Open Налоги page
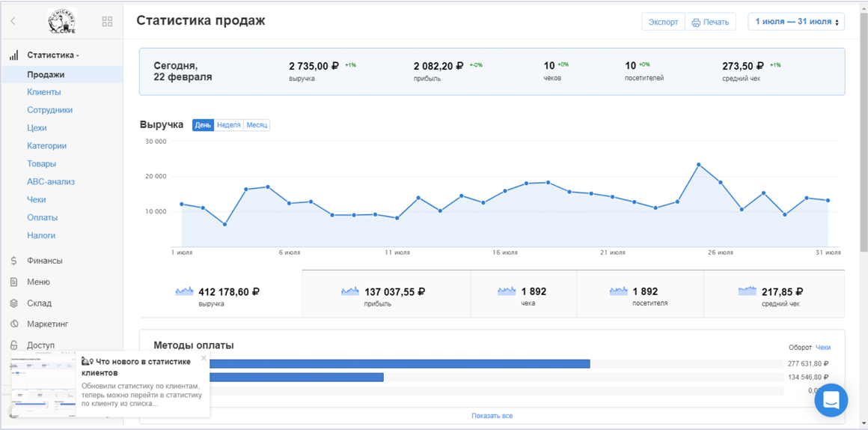 (x=41, y=235)
